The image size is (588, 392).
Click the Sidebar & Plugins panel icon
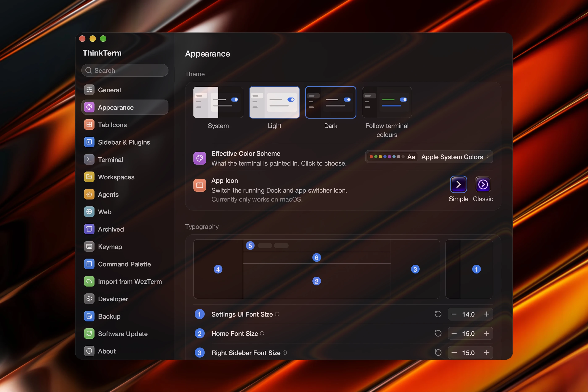(x=89, y=142)
